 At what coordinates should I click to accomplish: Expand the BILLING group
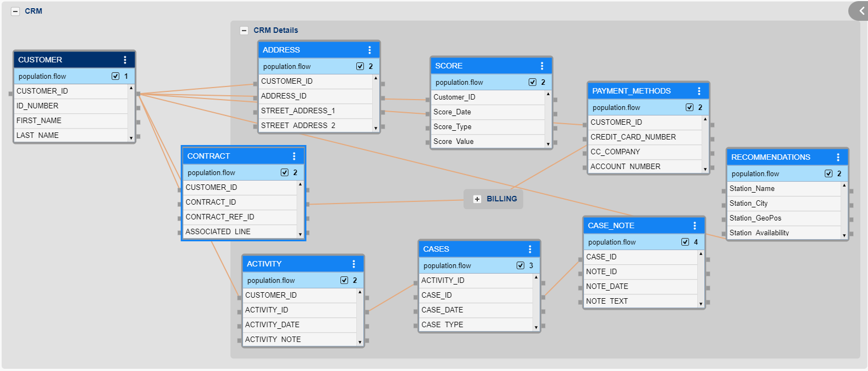477,199
